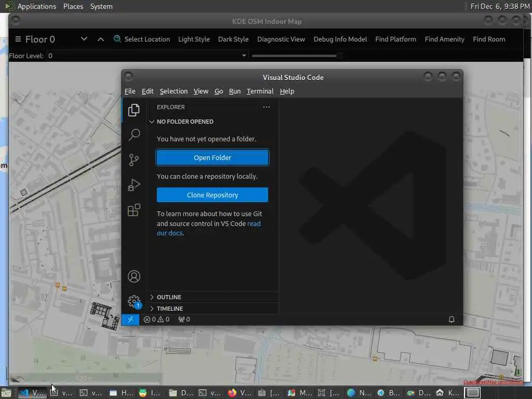532x399 pixels.
Task: Click the hamburger menu in KDE OSM Indoor Map
Action: [18, 39]
